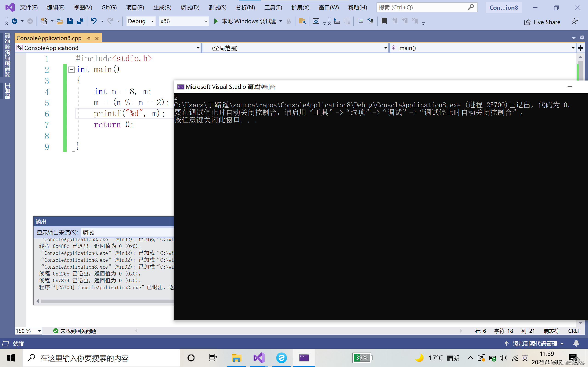Image resolution: width=588 pixels, height=367 pixels.
Task: Click the output panel horizontal scrollbar
Action: 107,301
